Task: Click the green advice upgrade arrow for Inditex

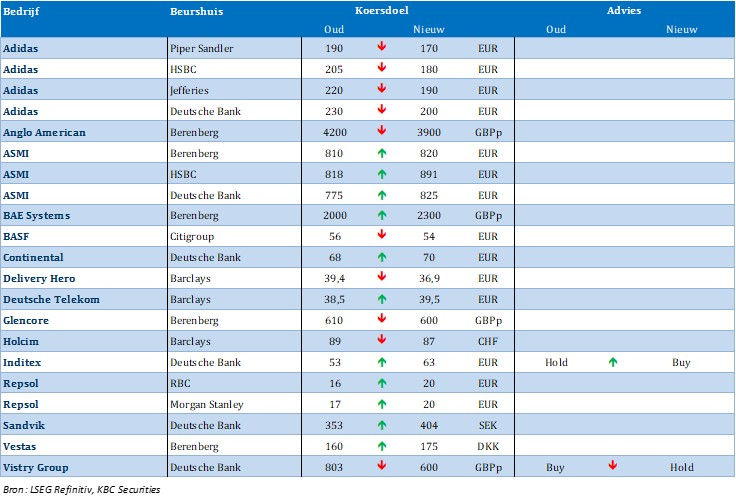Action: 612,363
